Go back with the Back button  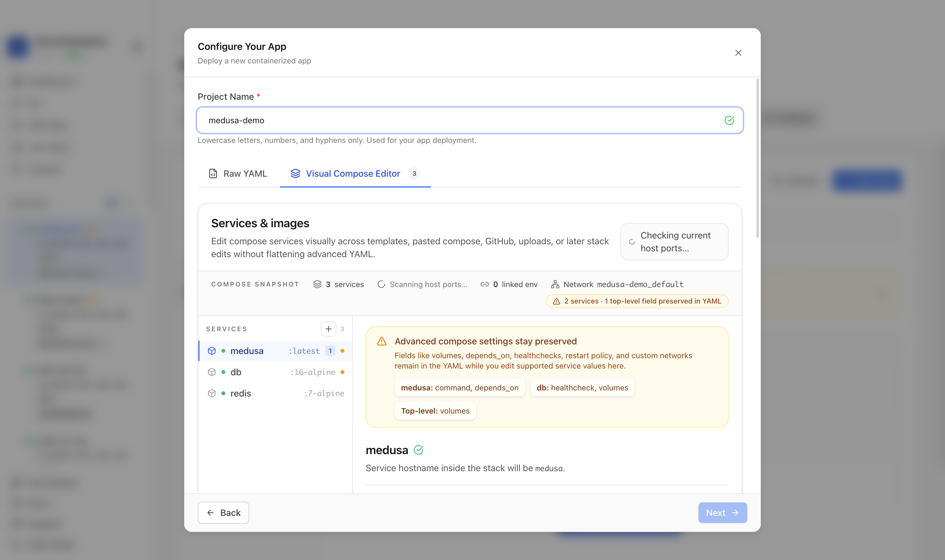223,512
